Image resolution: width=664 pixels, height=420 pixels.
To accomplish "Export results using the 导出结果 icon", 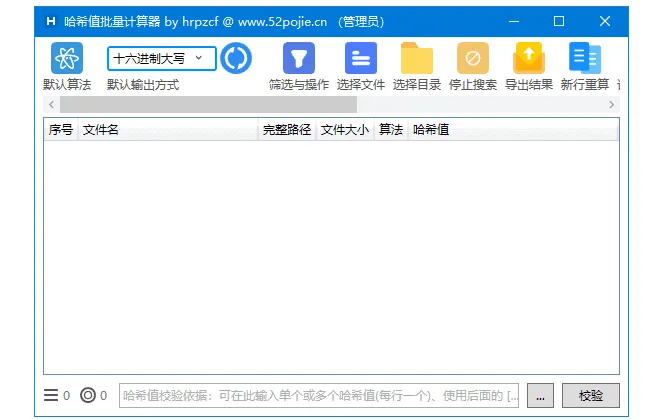I will [x=528, y=58].
